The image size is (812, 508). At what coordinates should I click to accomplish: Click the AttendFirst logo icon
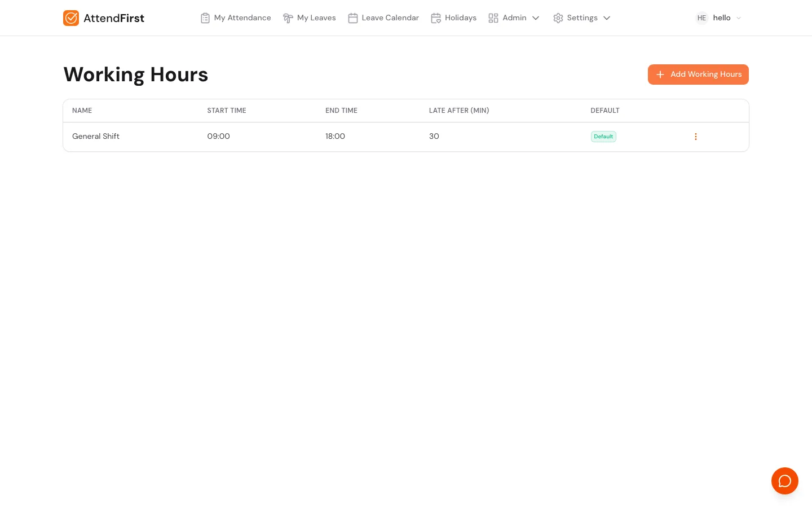(71, 18)
